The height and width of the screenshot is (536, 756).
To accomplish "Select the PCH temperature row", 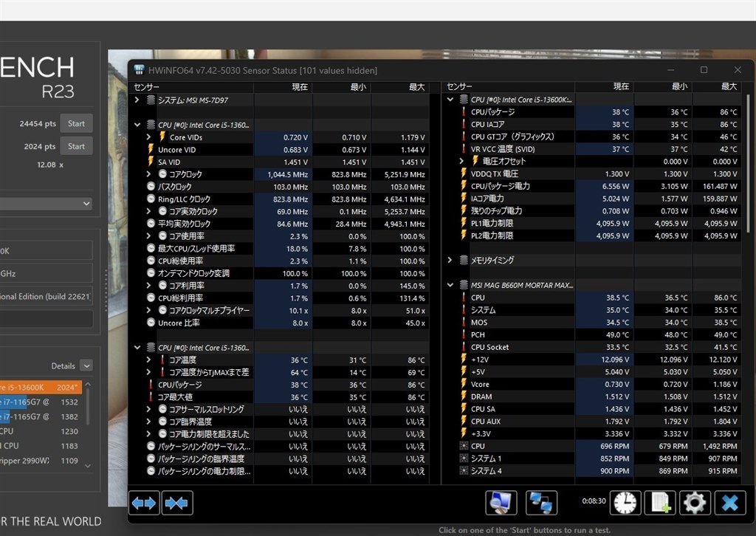I will coord(599,334).
